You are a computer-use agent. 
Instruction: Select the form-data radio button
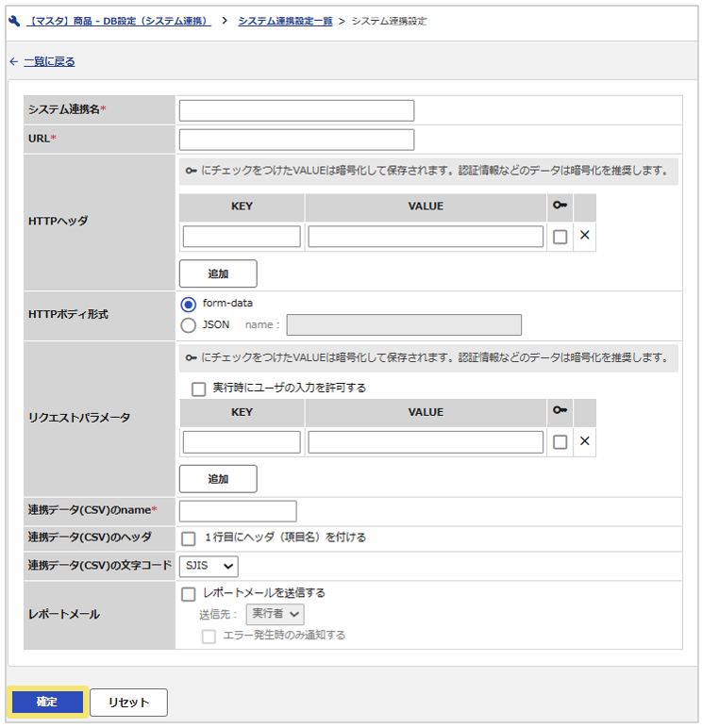click(188, 305)
